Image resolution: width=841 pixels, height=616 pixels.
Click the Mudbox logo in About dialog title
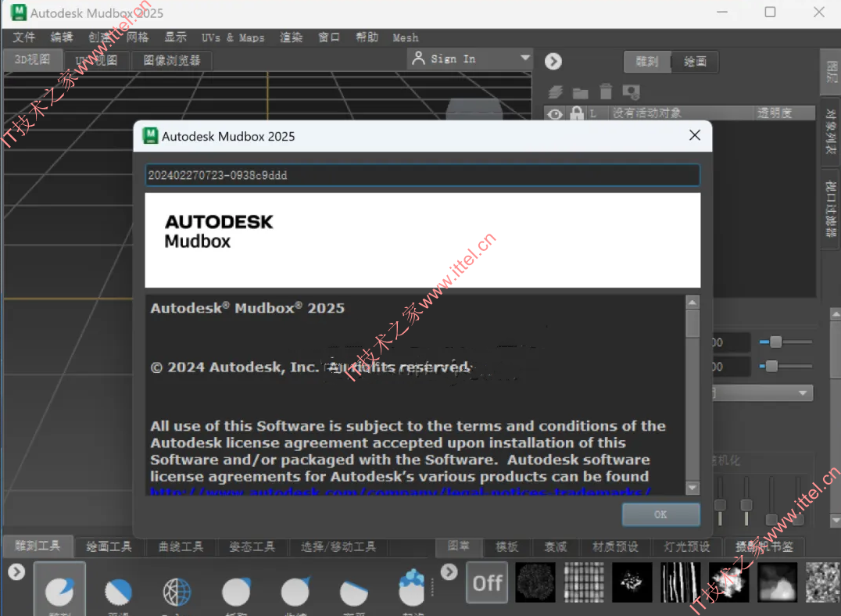click(151, 136)
